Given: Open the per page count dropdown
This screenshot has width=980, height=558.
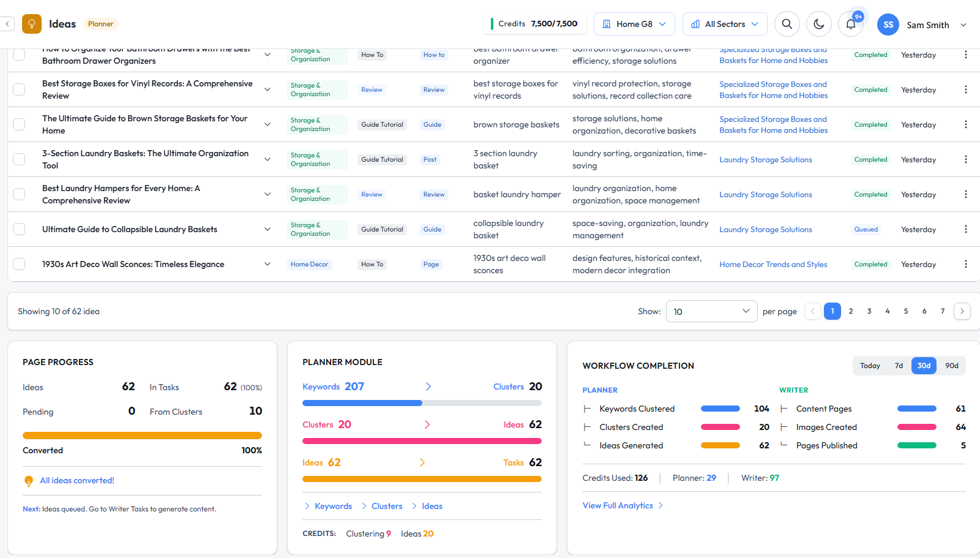Looking at the screenshot, I should (x=711, y=311).
